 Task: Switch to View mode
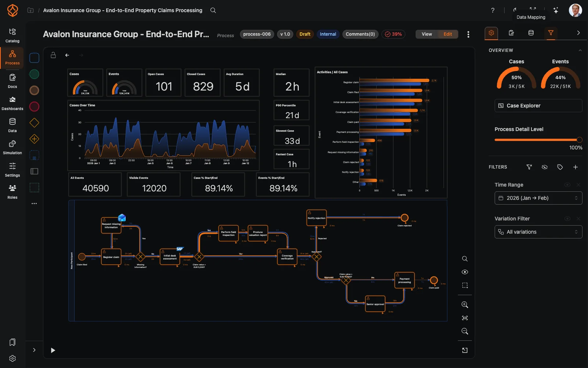click(x=427, y=34)
